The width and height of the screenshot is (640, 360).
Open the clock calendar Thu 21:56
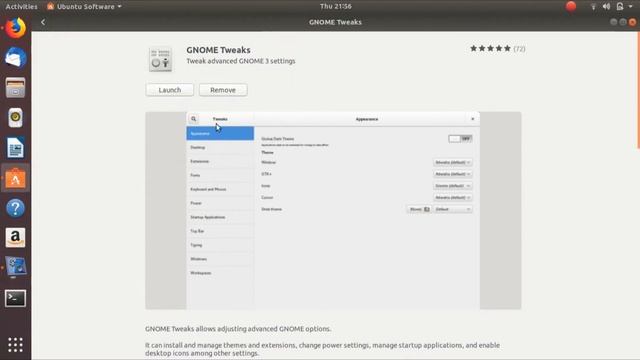(x=336, y=7)
